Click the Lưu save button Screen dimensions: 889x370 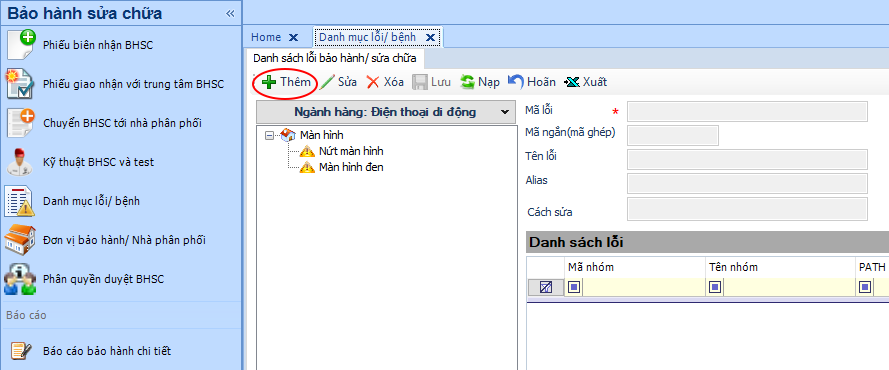[431, 82]
